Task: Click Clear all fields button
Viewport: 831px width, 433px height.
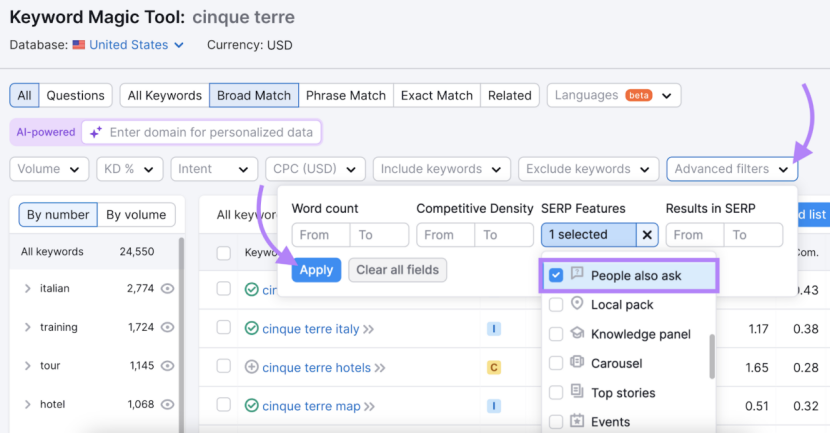Action: click(398, 270)
